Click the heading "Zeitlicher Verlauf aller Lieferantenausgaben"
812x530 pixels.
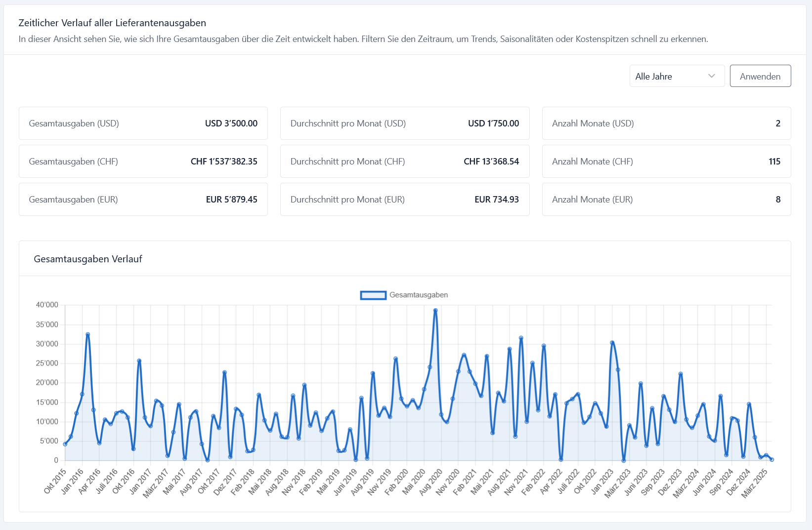pos(112,23)
